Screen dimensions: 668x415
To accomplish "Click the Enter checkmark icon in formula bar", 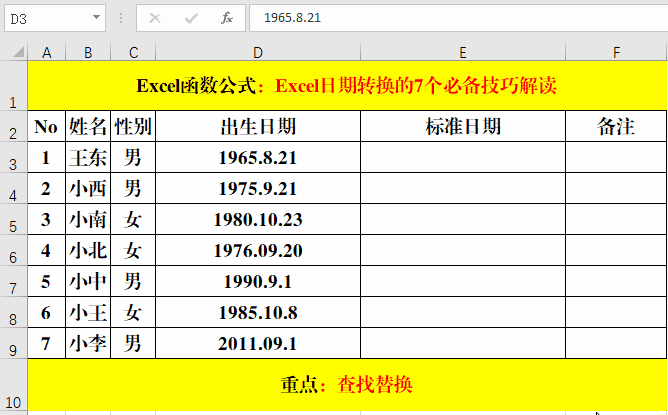I will coord(191,18).
